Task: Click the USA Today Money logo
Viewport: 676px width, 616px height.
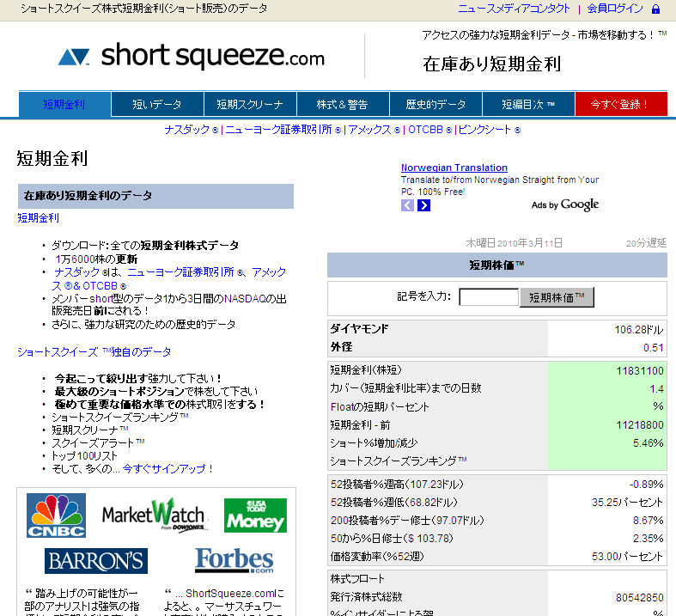Action: (255, 515)
